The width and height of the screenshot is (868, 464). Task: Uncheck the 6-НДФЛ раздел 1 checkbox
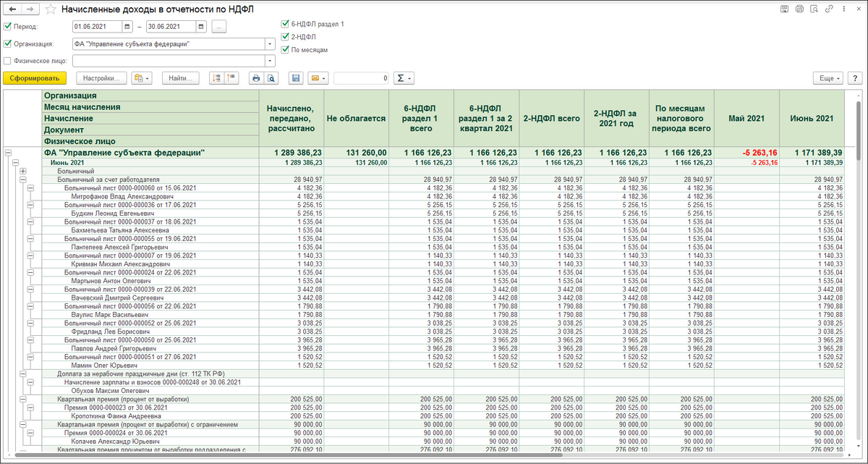pyautogui.click(x=285, y=24)
